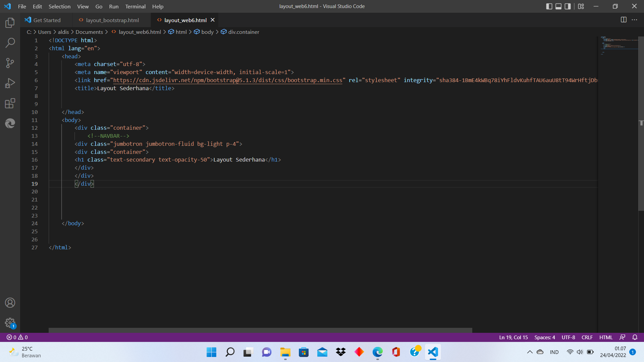The height and width of the screenshot is (362, 644).
Task: Open Source Control view
Action: tap(10, 63)
